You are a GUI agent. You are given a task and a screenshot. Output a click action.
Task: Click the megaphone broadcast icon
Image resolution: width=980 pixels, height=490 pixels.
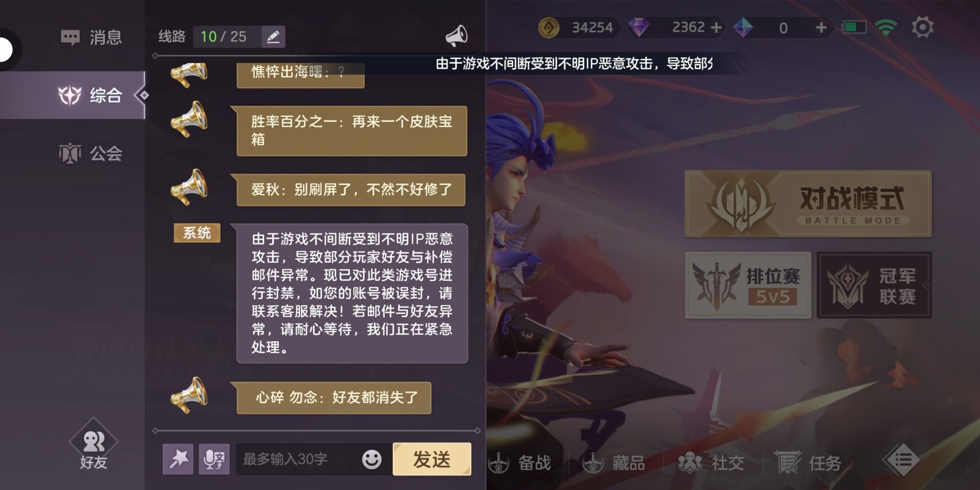coord(456,36)
